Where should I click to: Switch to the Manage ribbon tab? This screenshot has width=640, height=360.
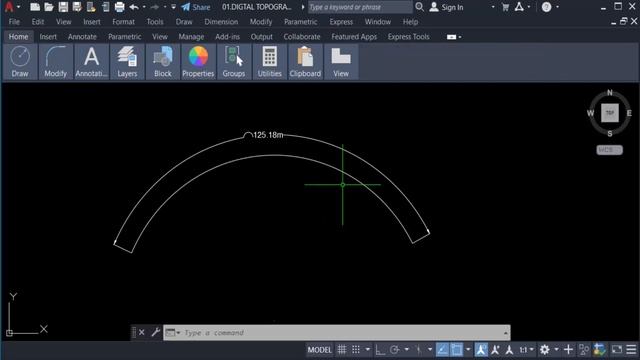coord(191,37)
